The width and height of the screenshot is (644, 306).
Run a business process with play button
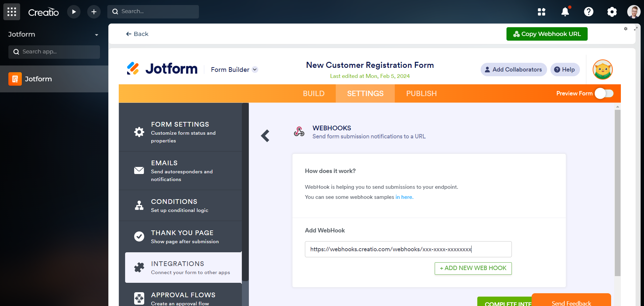click(x=74, y=12)
